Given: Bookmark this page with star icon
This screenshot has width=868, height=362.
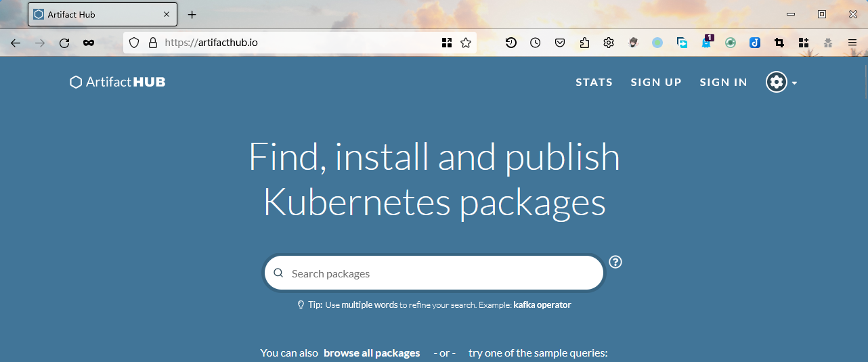Looking at the screenshot, I should click(x=466, y=43).
